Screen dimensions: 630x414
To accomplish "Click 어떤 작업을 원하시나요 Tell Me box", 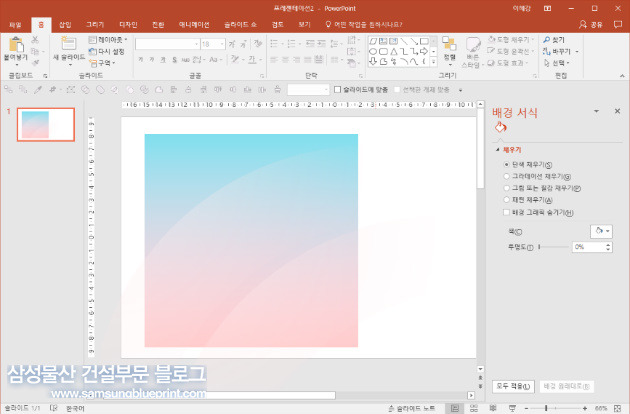I will [364, 25].
